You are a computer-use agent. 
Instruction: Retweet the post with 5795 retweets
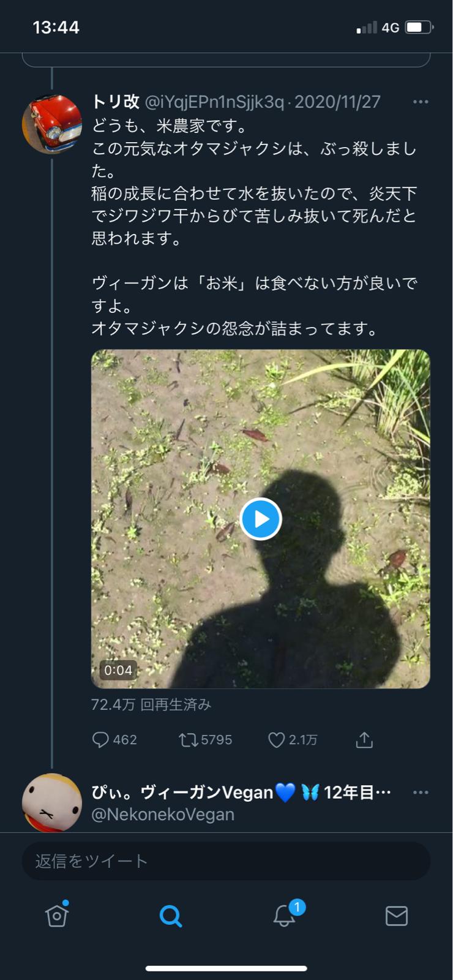189,740
